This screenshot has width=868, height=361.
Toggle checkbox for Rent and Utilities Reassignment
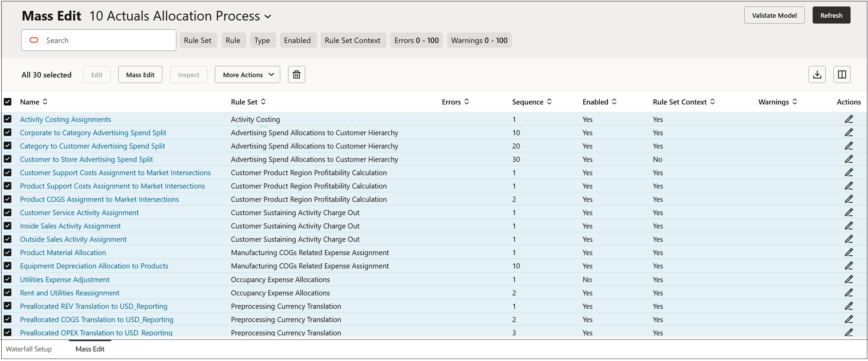pyautogui.click(x=8, y=293)
